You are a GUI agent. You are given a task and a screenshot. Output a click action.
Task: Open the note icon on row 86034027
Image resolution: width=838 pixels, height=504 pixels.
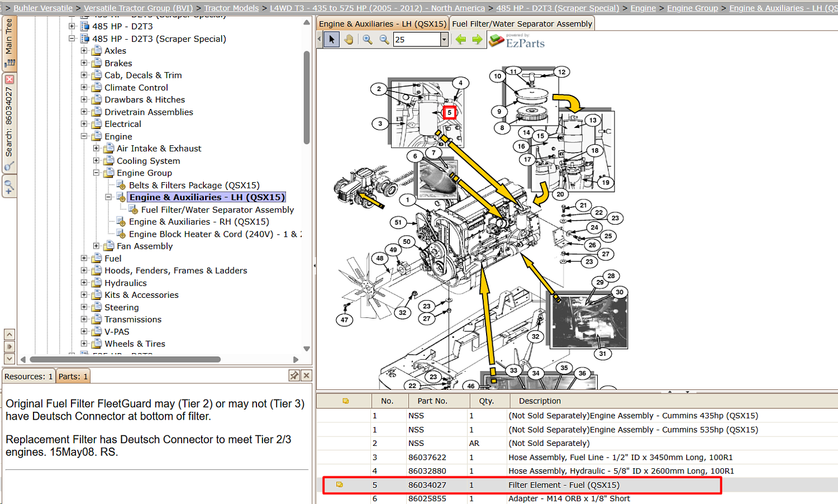click(x=339, y=484)
